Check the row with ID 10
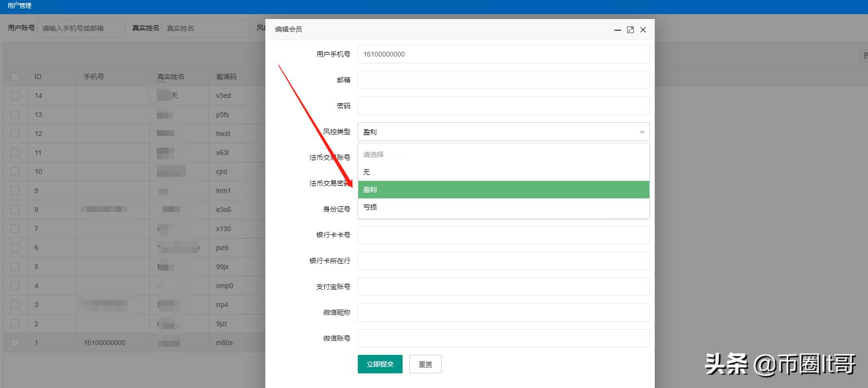The width and height of the screenshot is (868, 388). coord(15,172)
